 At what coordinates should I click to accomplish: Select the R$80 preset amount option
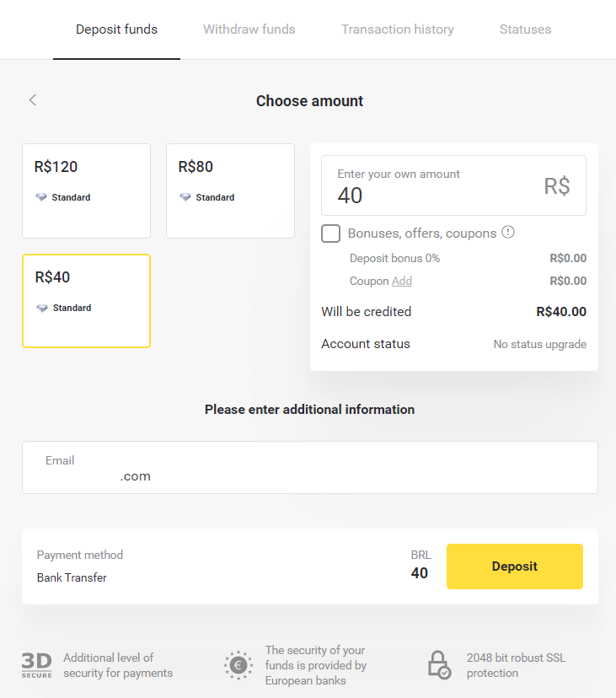(230, 191)
